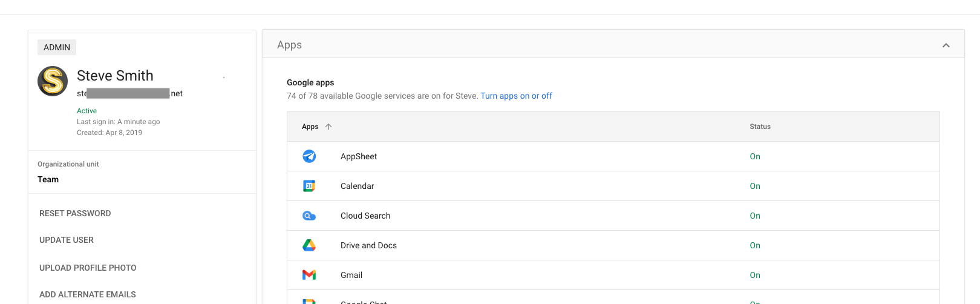Click UPDATE USER

pyautogui.click(x=67, y=240)
